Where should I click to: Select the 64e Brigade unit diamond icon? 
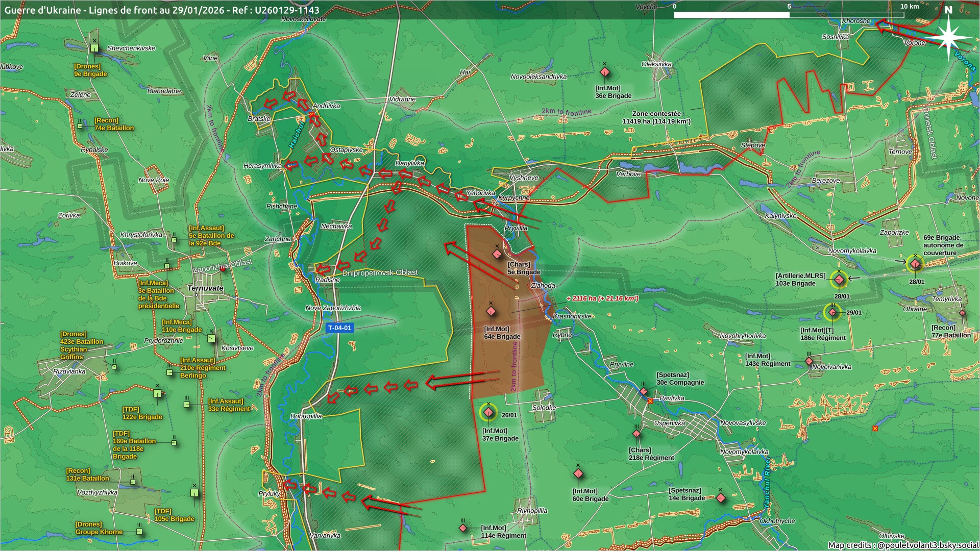point(491,311)
